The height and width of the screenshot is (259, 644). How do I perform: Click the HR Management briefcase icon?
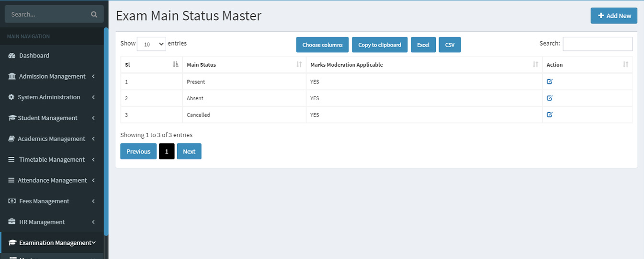click(12, 222)
